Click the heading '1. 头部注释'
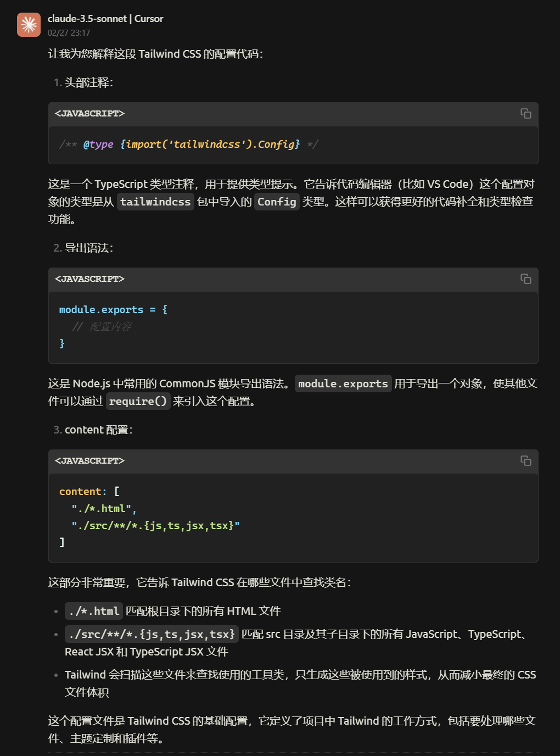 pyautogui.click(x=83, y=82)
